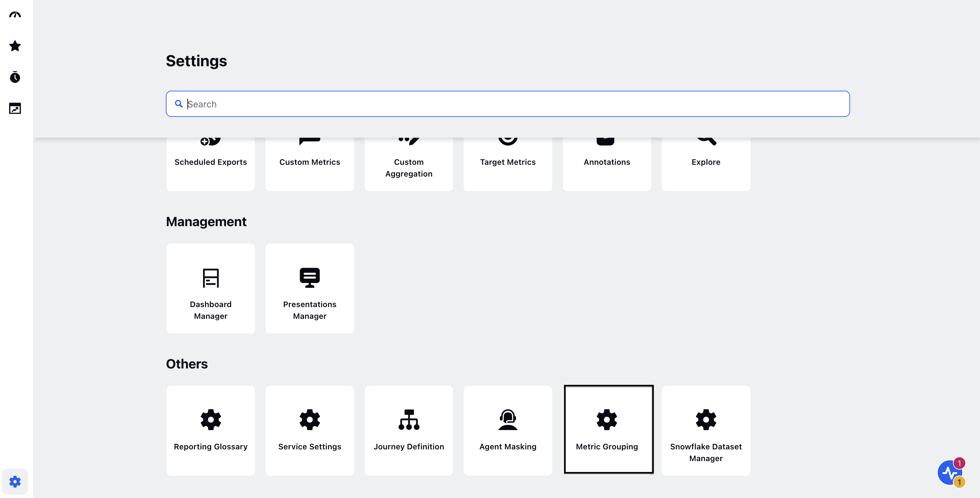980x498 pixels.
Task: Click Agent Masking label text
Action: [508, 447]
